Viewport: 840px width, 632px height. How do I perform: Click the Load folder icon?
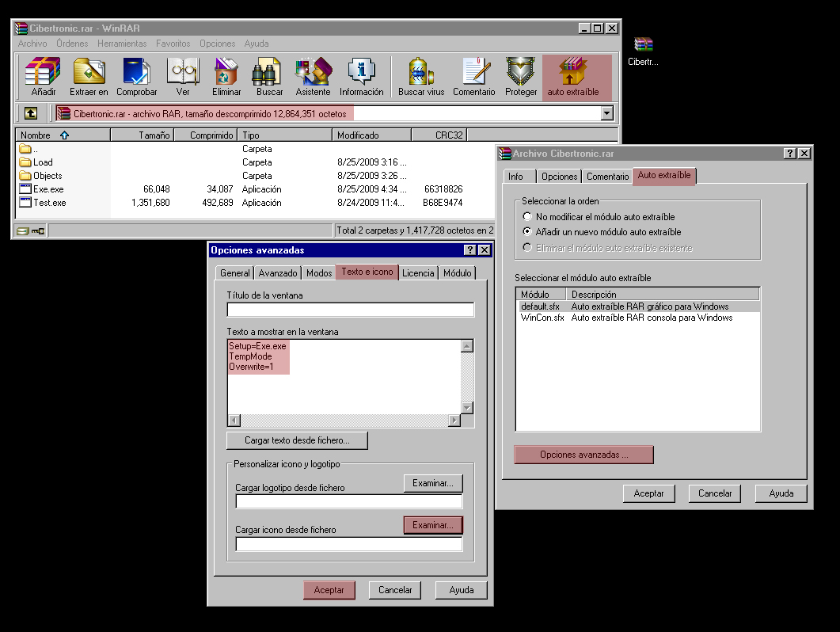click(x=25, y=162)
